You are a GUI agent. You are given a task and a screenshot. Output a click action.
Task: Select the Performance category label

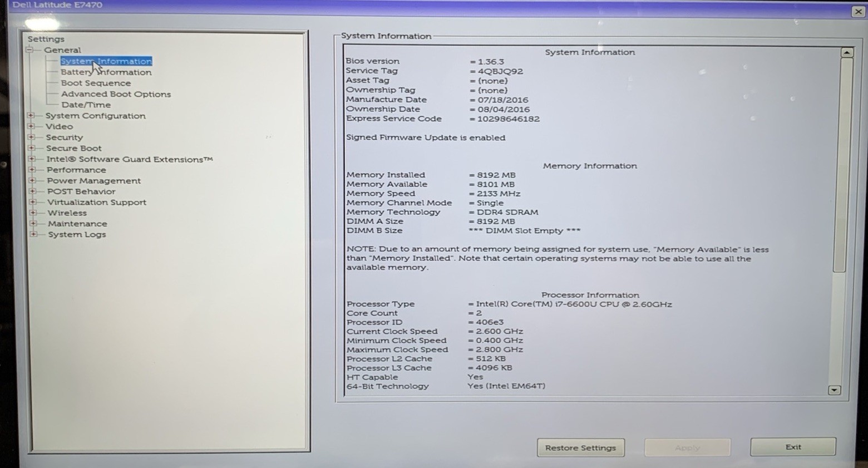[x=76, y=170]
